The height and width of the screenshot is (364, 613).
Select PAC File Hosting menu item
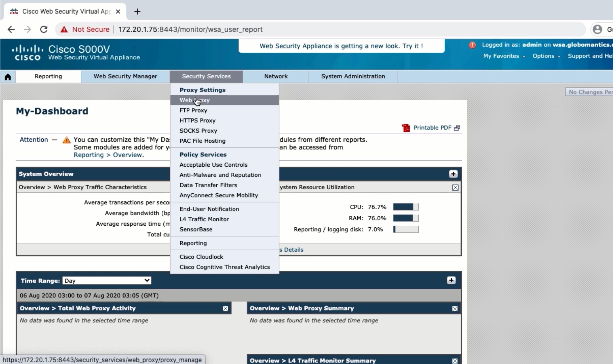click(224, 141)
